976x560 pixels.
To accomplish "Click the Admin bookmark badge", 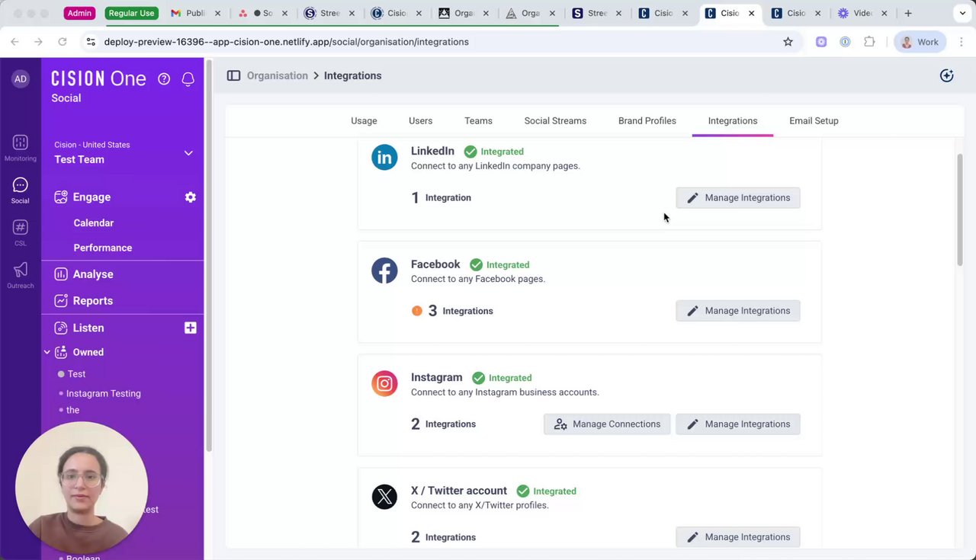I will pyautogui.click(x=79, y=13).
